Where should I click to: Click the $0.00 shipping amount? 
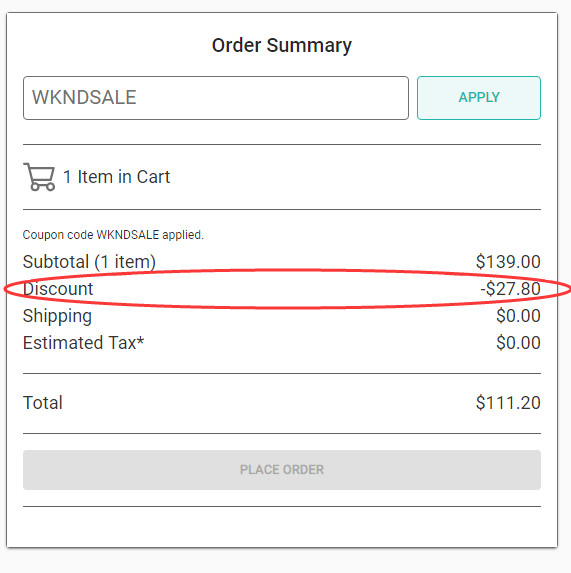pos(518,316)
